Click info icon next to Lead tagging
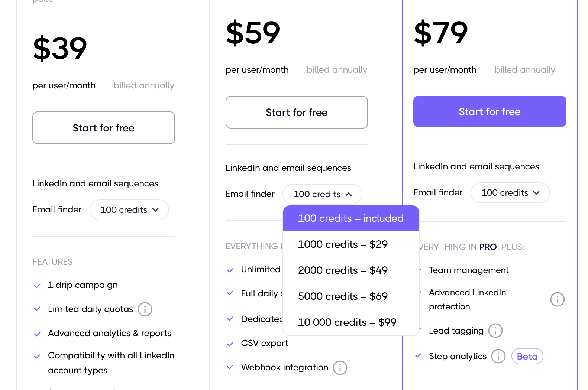Image resolution: width=588 pixels, height=390 pixels. pos(495,331)
